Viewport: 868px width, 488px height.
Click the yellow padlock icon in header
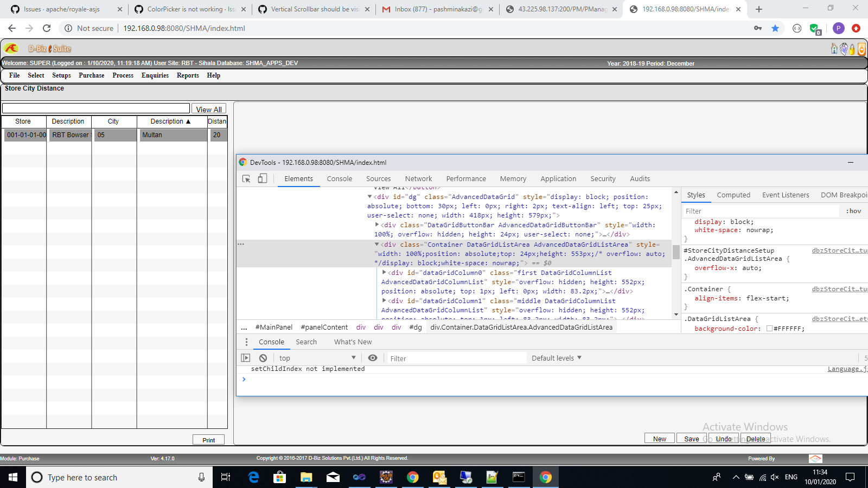(852, 49)
